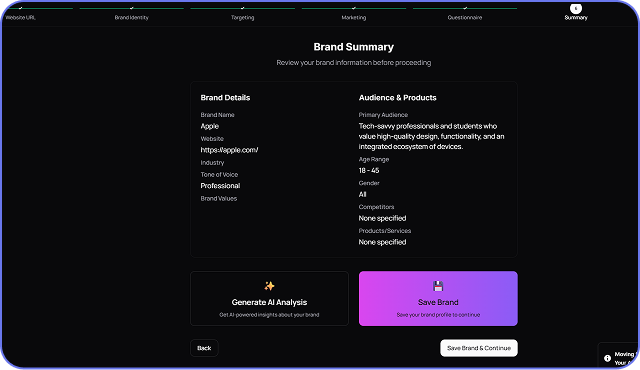This screenshot has height=370, width=640.
Task: Click the Marketing step checkmark
Action: pos(353,8)
